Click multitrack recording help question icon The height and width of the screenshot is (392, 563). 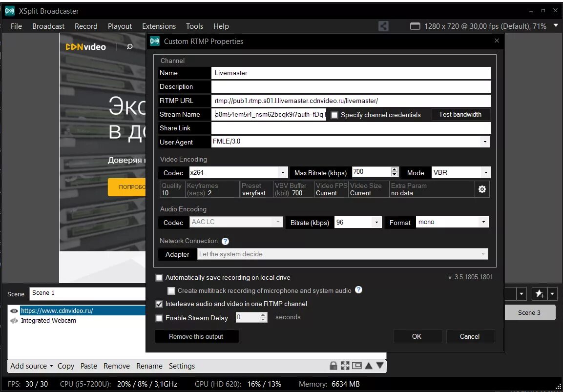coord(358,290)
